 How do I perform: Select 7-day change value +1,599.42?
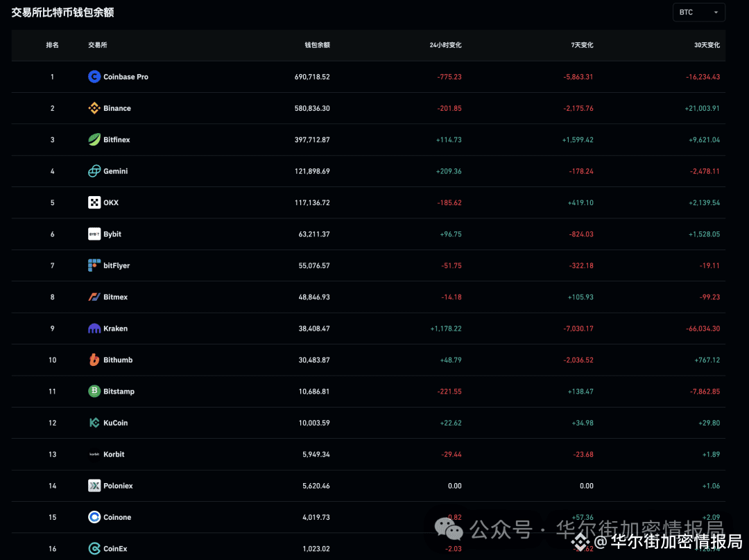click(x=578, y=140)
